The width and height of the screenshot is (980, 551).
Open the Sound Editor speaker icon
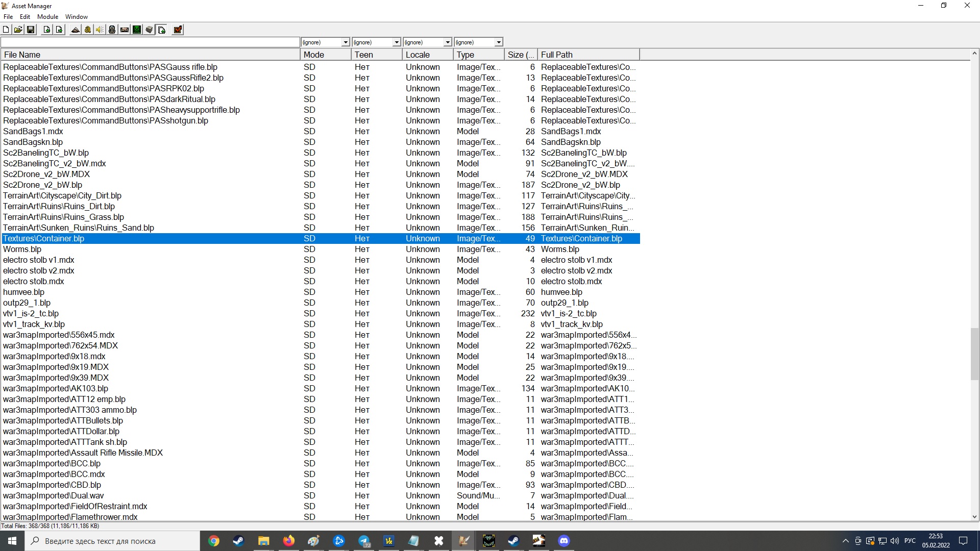click(100, 30)
